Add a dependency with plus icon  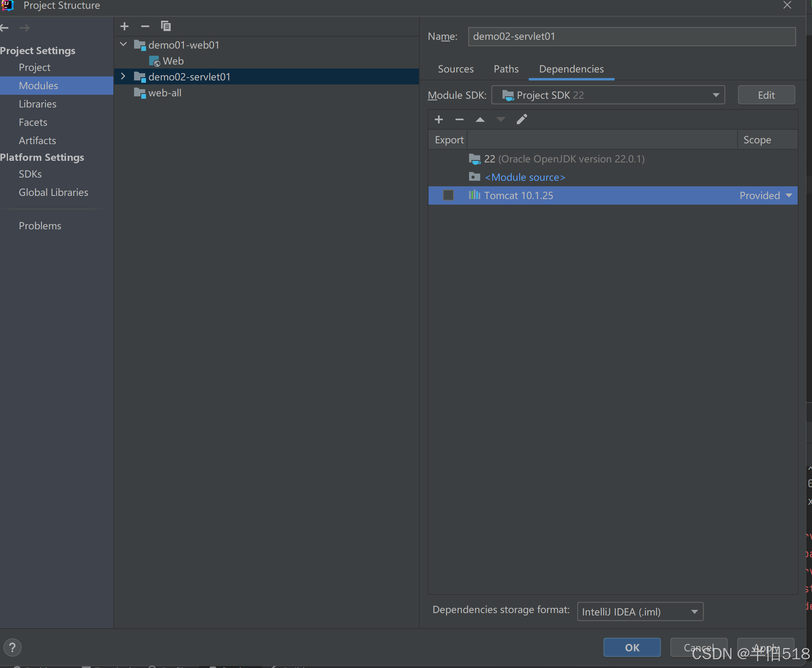tap(439, 119)
